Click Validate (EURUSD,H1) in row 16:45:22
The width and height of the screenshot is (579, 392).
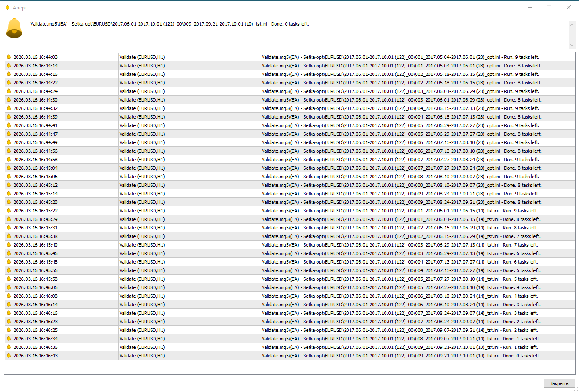pos(142,211)
